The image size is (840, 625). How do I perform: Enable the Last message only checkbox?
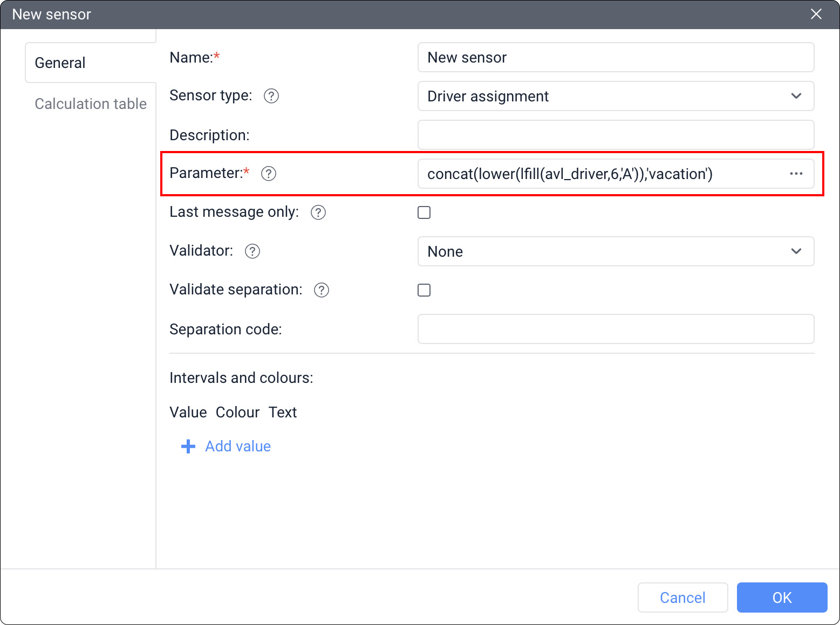coord(424,212)
